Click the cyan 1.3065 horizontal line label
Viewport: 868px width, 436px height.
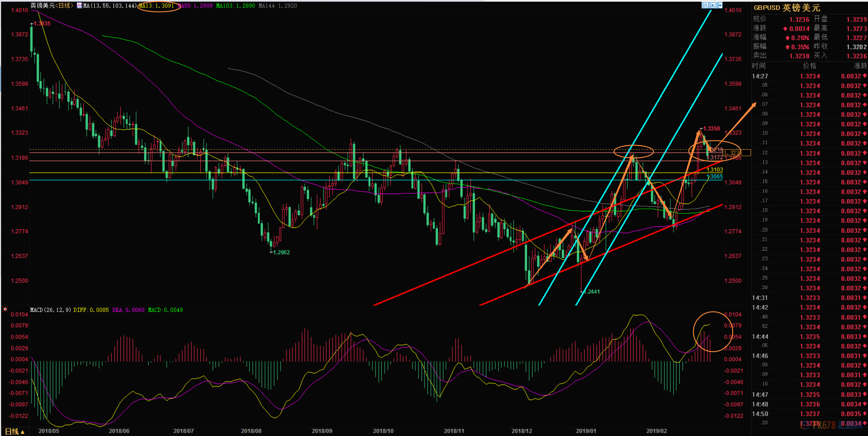715,177
